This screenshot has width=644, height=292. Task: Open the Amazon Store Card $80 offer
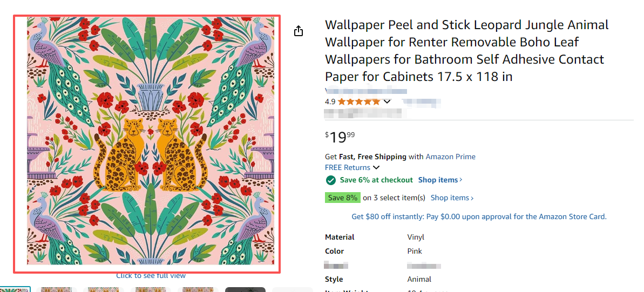click(x=479, y=216)
